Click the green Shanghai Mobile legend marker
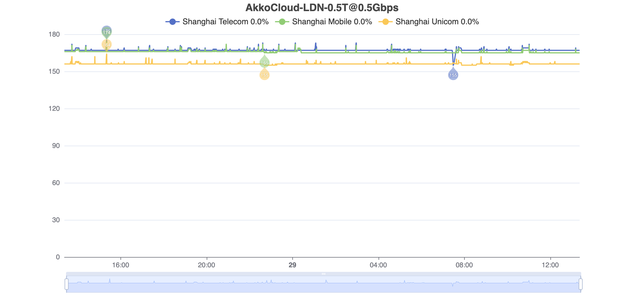644x297 pixels. point(282,22)
